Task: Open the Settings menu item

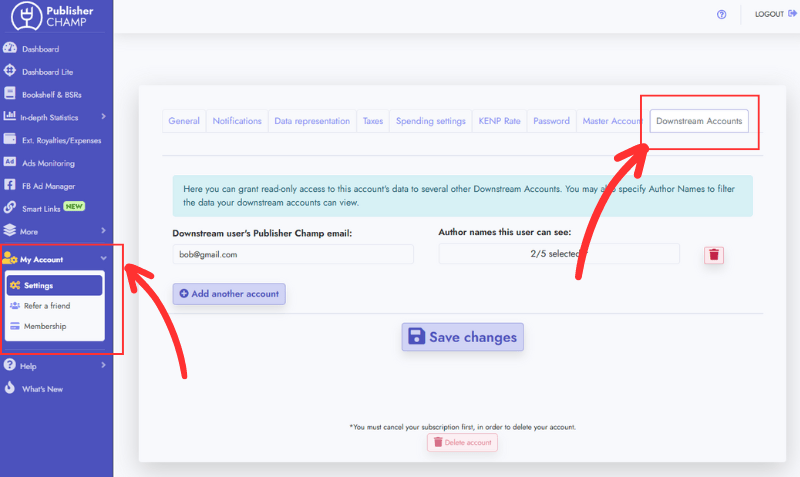Action: tap(55, 285)
